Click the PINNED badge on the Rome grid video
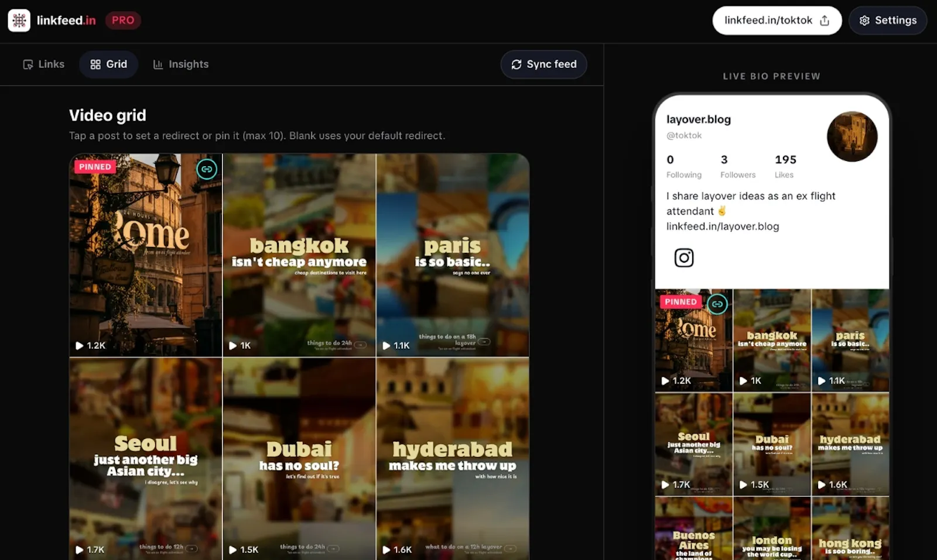This screenshot has height=560, width=937. pyautogui.click(x=95, y=167)
